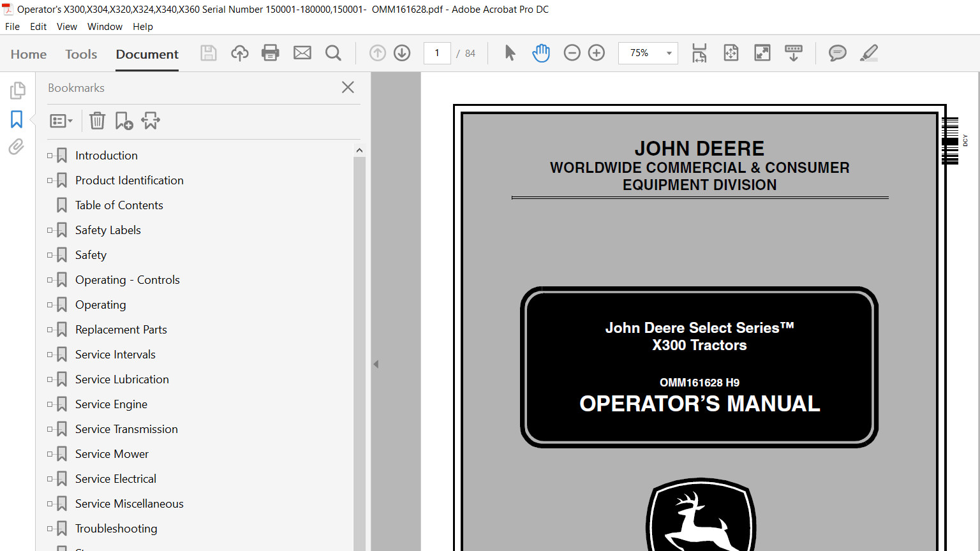Expand the Operating - Controls bookmark
The height and width of the screenshot is (551, 980).
[x=50, y=279]
